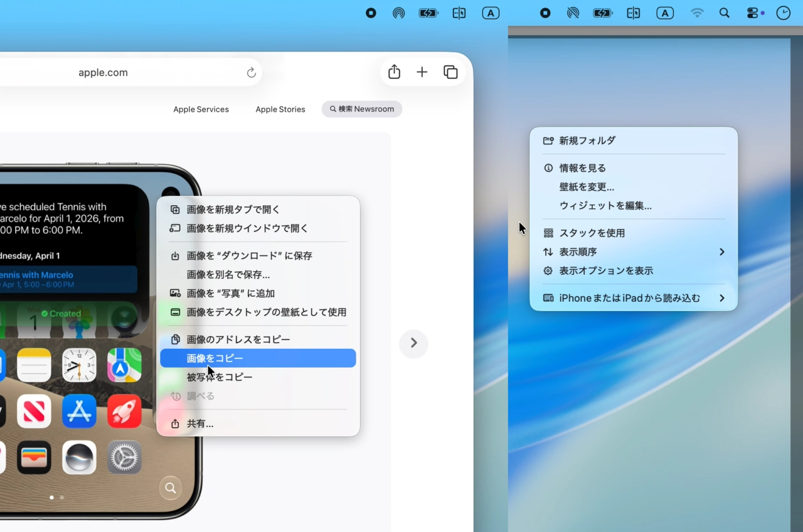The width and height of the screenshot is (803, 532).
Task: Expand the 表示順序 submenu
Action: click(634, 252)
